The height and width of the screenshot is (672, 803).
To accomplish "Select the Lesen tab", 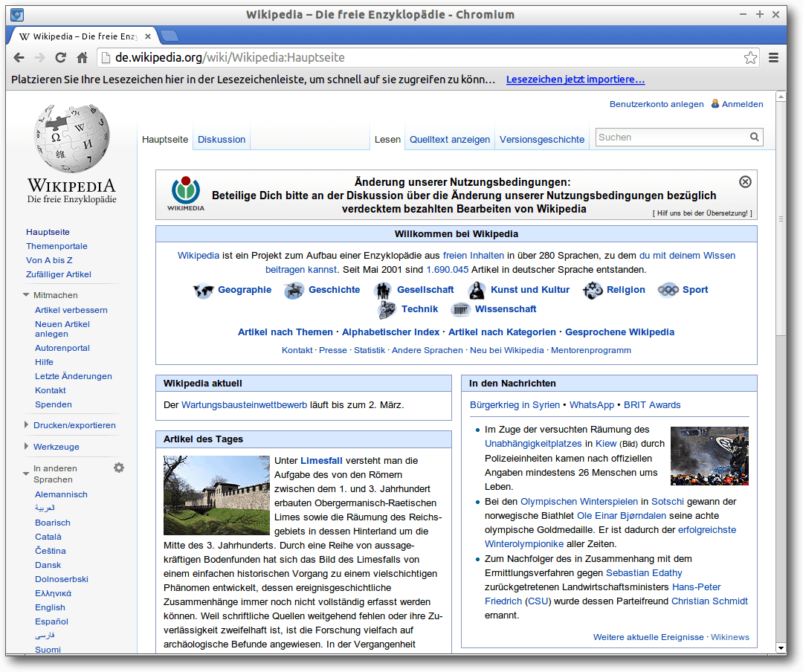I will point(387,139).
